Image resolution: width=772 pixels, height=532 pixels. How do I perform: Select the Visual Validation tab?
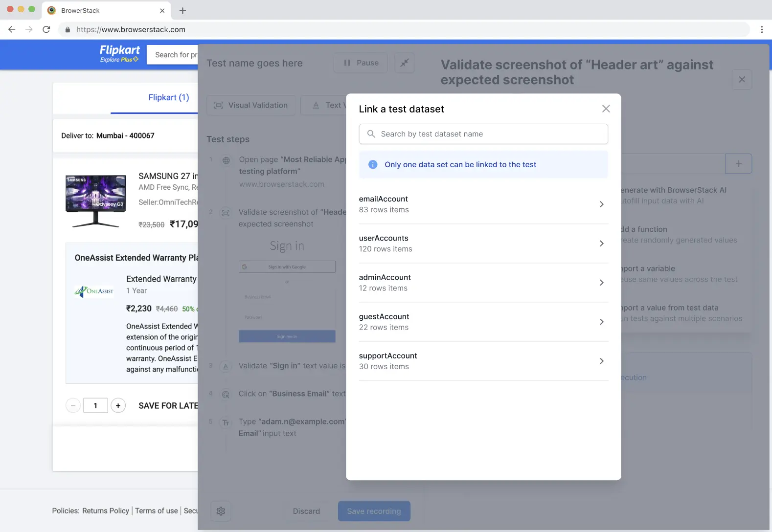click(x=251, y=105)
